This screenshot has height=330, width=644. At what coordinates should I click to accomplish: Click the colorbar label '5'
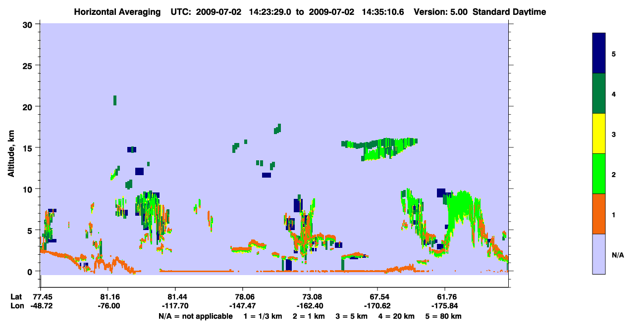click(613, 53)
